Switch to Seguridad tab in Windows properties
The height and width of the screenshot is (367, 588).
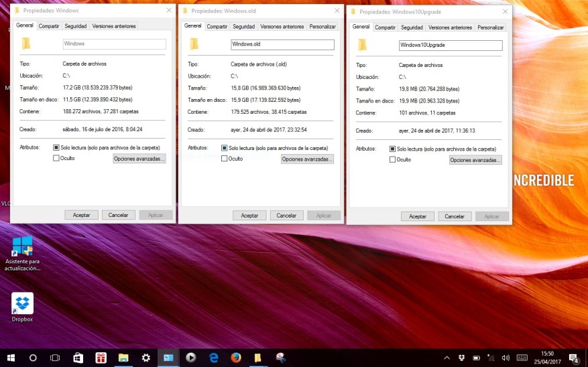point(76,26)
